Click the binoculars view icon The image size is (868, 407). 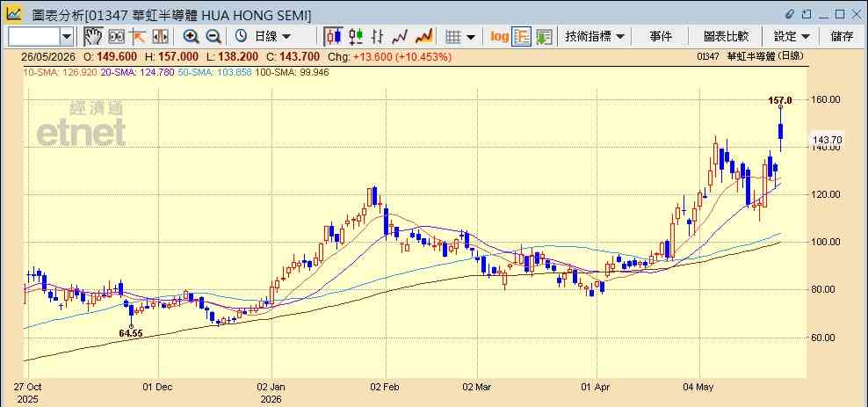[x=116, y=37]
